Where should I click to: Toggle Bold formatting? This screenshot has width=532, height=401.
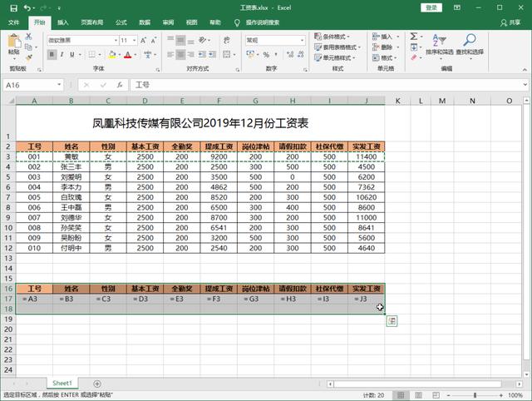(x=52, y=55)
